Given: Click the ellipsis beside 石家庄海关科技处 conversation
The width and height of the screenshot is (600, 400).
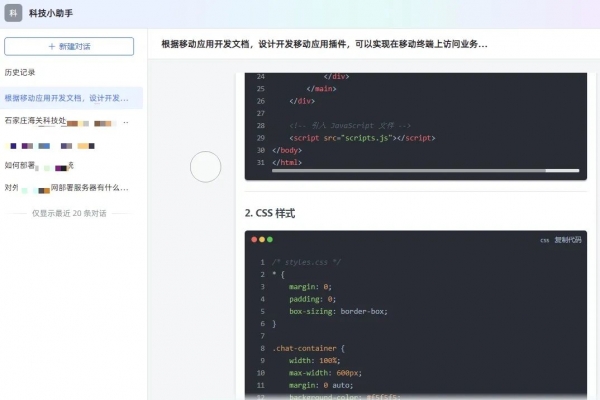Looking at the screenshot, I should pos(127,121).
